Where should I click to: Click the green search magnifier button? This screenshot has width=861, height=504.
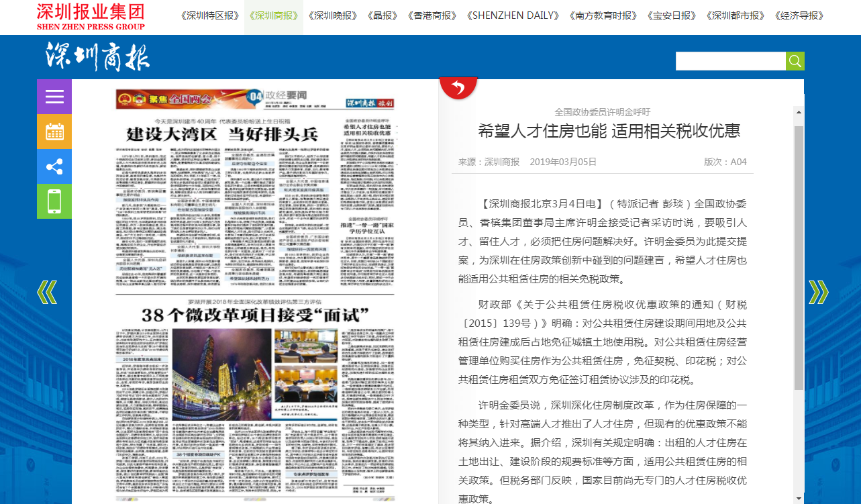pos(795,61)
